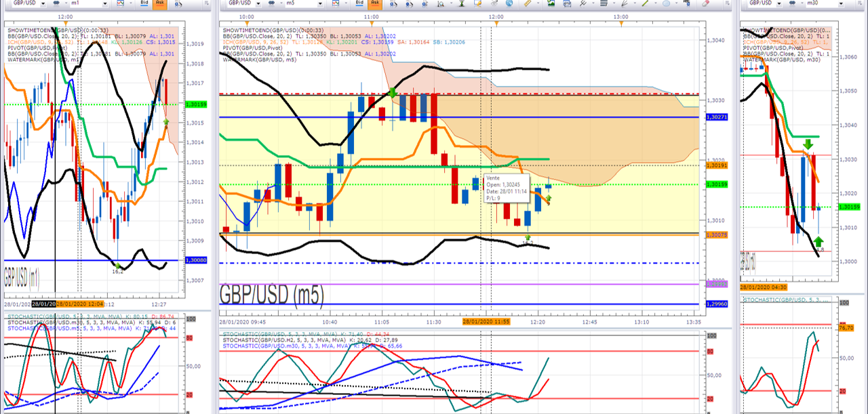This screenshot has width=868, height=414.
Task: Click the 1,30191 orange price label
Action: [x=716, y=165]
